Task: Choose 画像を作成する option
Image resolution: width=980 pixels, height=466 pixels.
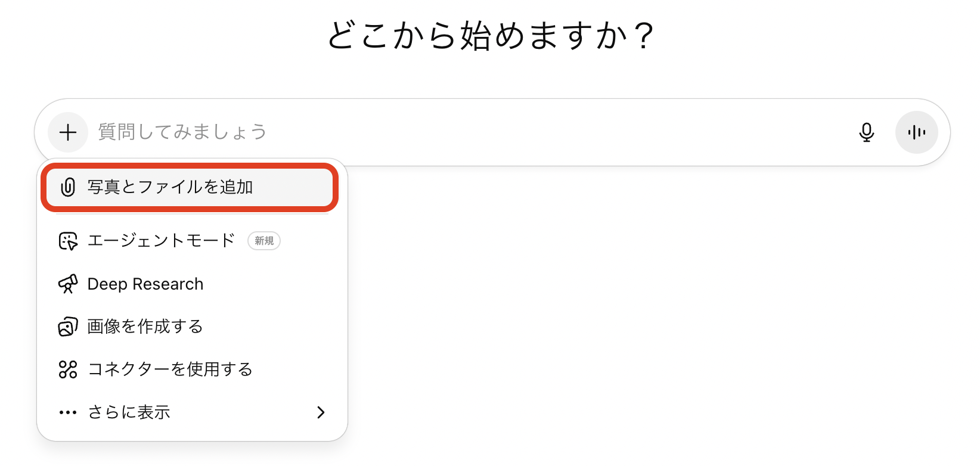Action: [190, 327]
